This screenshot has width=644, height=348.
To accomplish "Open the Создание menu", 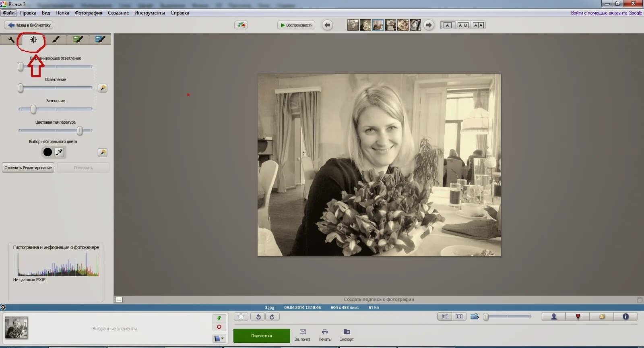I will coord(118,13).
